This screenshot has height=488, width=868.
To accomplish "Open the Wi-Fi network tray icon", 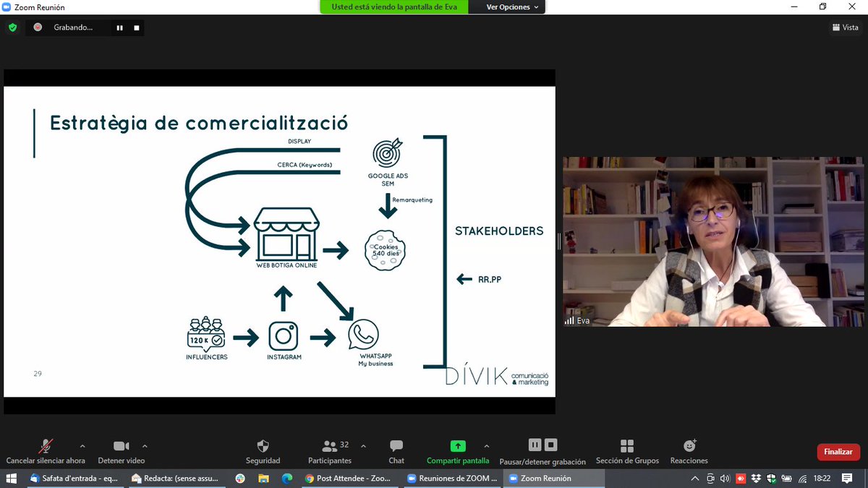I will tap(802, 479).
